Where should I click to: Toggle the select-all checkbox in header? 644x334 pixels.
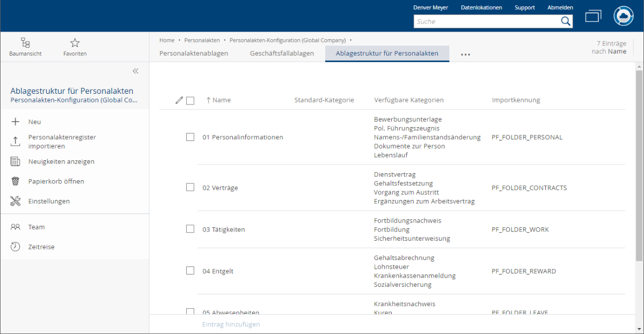[x=190, y=100]
